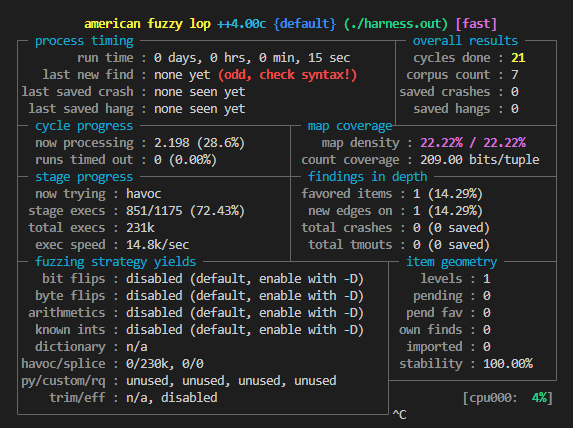
Task: Click the 'overall results' section heading
Action: (x=465, y=41)
